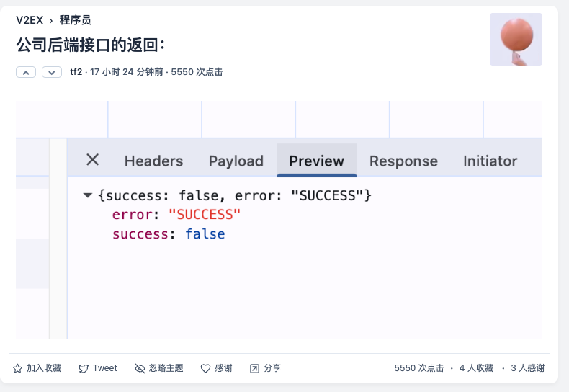Close the DevTools request details panel
569x392 pixels.
pyautogui.click(x=92, y=160)
